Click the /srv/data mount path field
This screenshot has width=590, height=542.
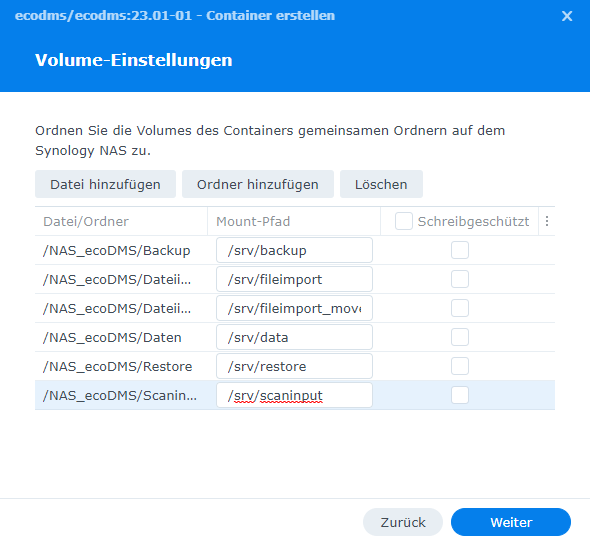pos(294,337)
